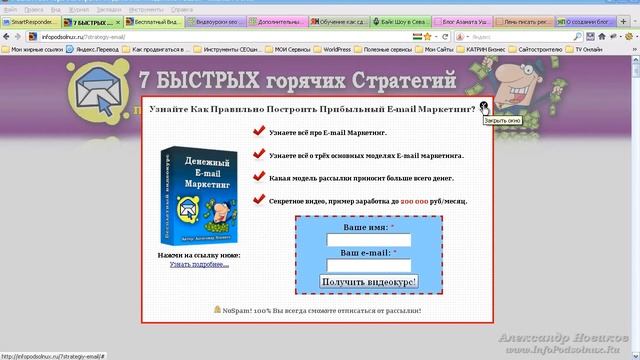Image resolution: width=640 pixels, height=360 pixels.
Task: Click the gear-like addon icon at toolbar end
Action: click(629, 37)
